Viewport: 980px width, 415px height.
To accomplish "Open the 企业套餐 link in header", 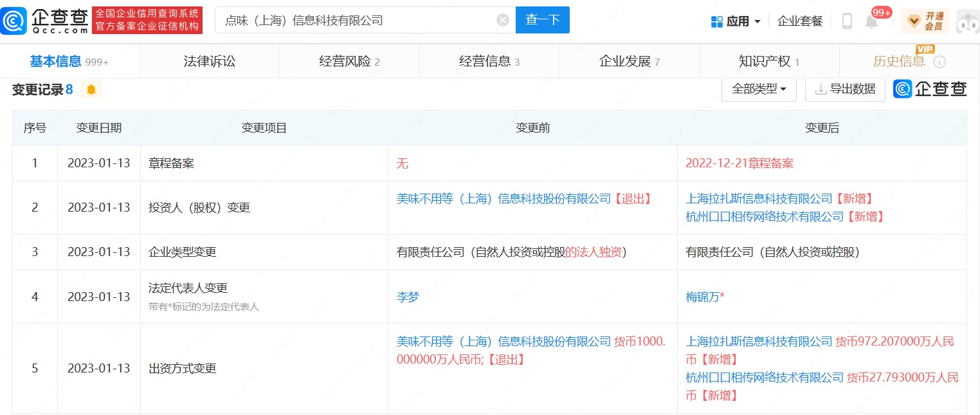I will [x=800, y=21].
